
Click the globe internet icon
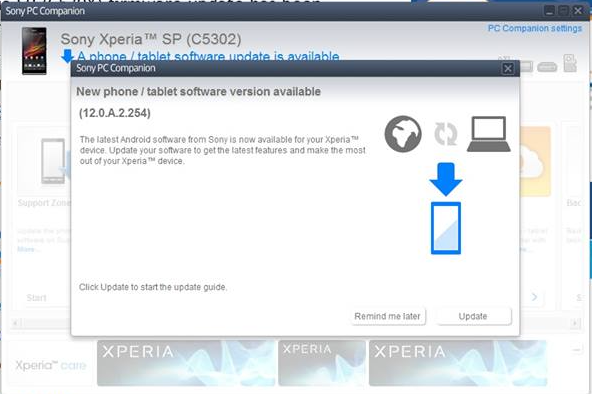(403, 134)
